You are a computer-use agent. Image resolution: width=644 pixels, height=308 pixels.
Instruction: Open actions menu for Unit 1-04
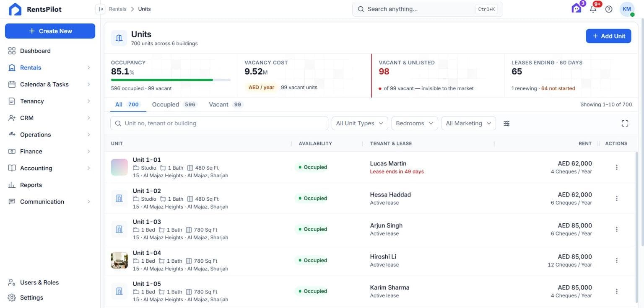[617, 260]
